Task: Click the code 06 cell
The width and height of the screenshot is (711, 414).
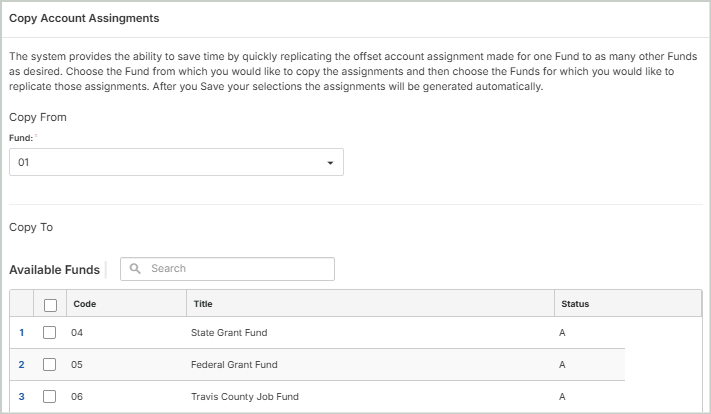Action: coord(77,396)
